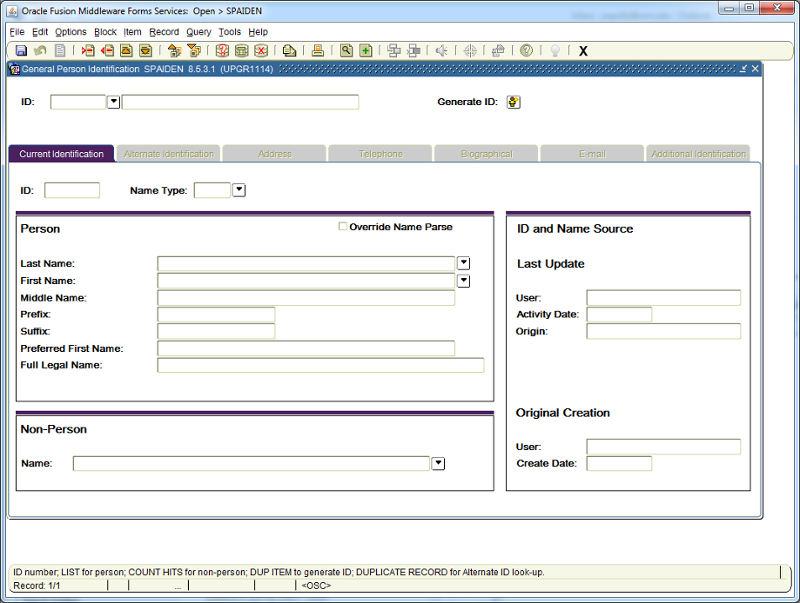
Task: Click the Current Identification ID field
Action: point(72,190)
